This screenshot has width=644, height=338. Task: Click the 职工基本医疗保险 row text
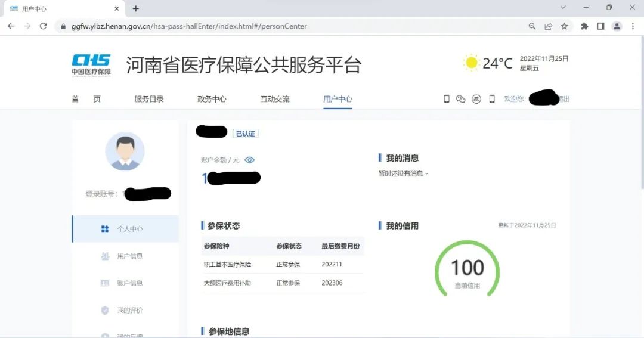(x=227, y=265)
